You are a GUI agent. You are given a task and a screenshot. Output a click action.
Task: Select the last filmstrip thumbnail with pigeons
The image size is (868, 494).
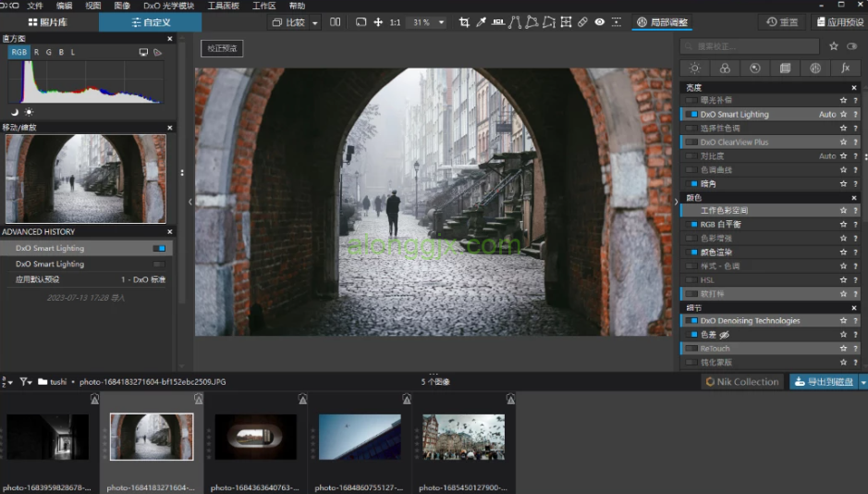point(463,437)
